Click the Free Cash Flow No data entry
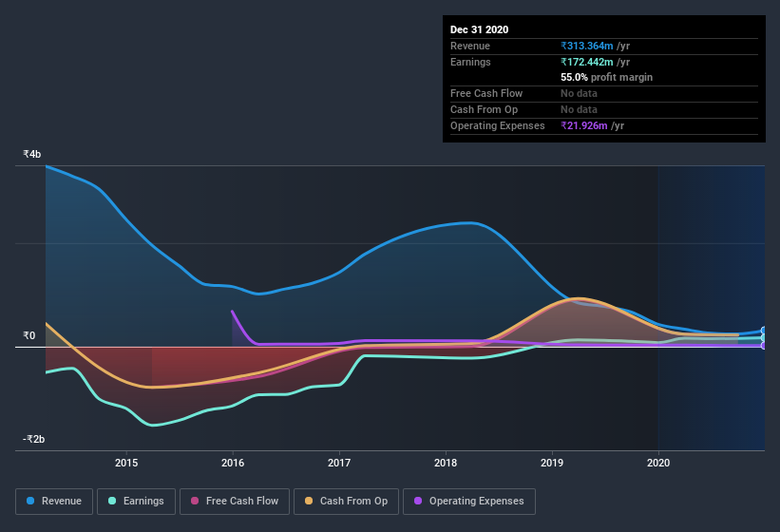780x532 pixels. tap(579, 93)
